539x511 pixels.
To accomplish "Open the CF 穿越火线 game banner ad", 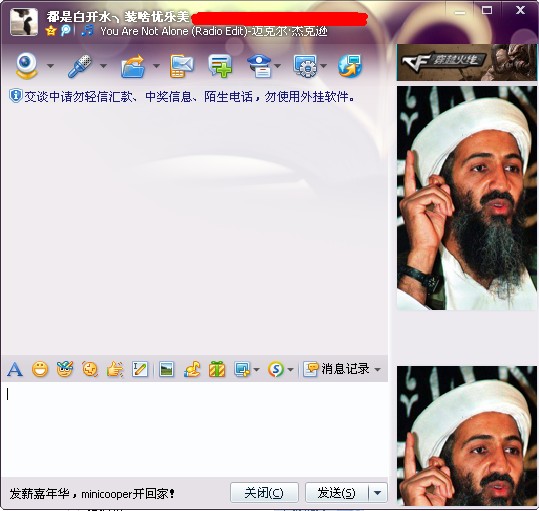I will point(466,63).
